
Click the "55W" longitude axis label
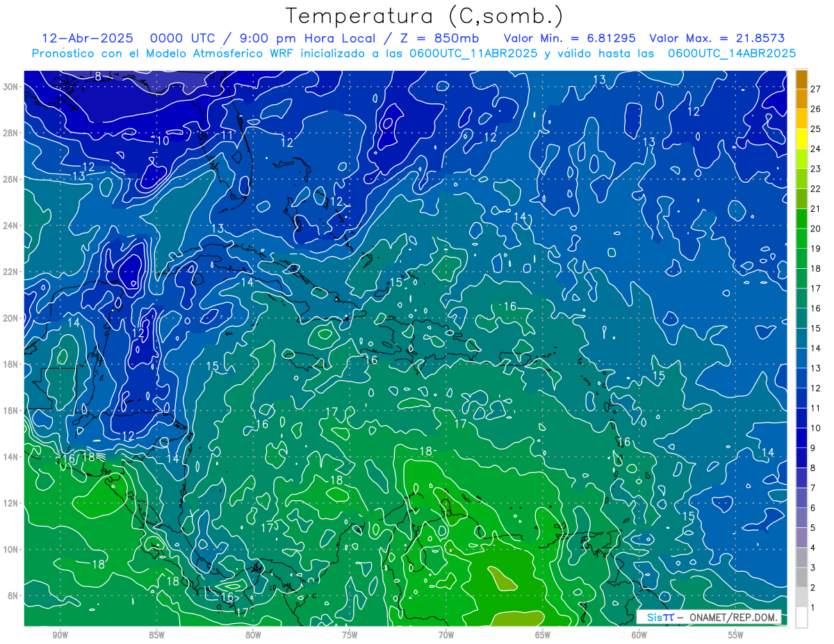(736, 635)
